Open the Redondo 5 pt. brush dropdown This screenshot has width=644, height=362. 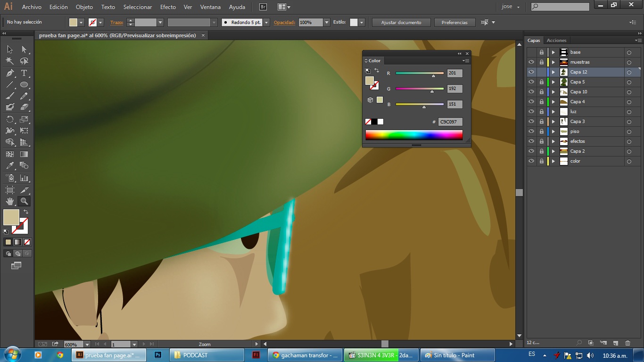(x=266, y=22)
